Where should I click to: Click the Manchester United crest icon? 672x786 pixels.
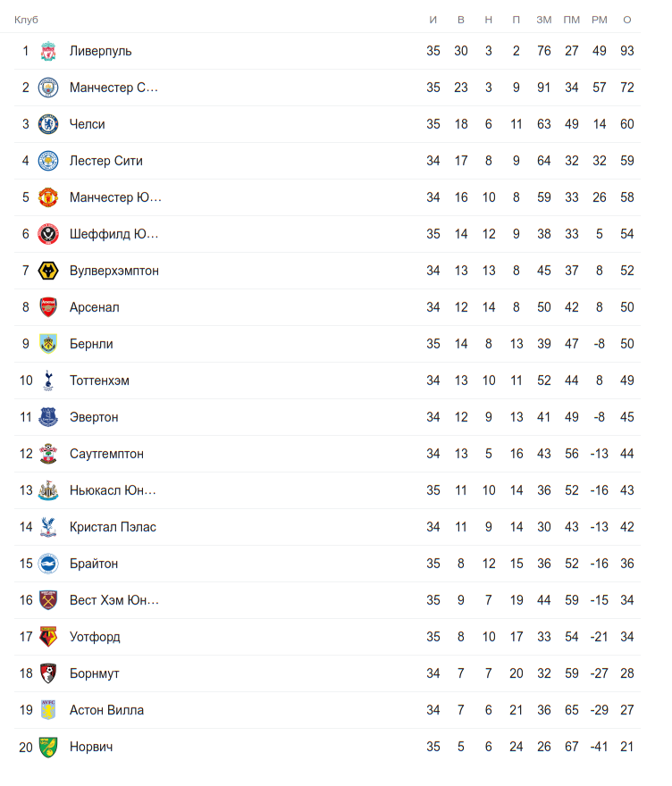[x=48, y=197]
